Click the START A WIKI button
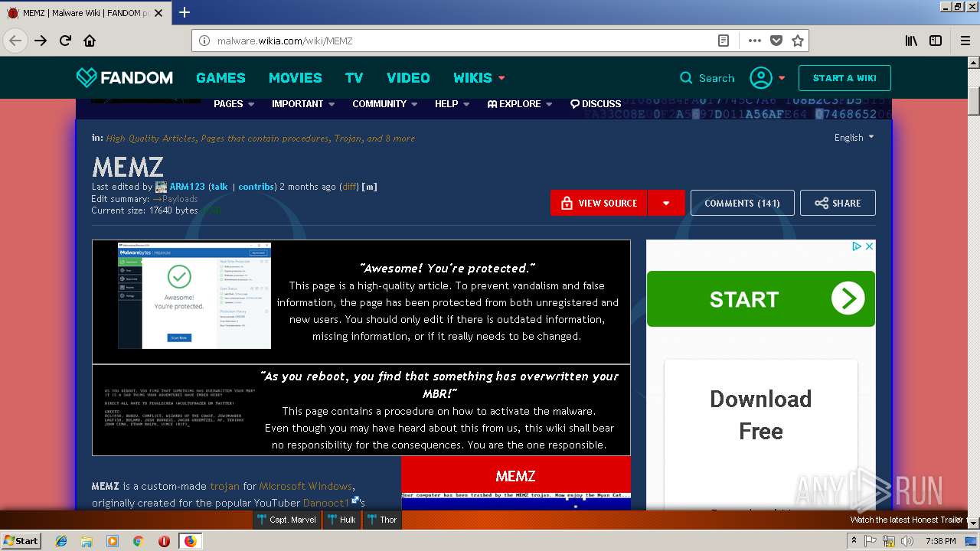Image resolution: width=980 pixels, height=551 pixels. [x=844, y=78]
